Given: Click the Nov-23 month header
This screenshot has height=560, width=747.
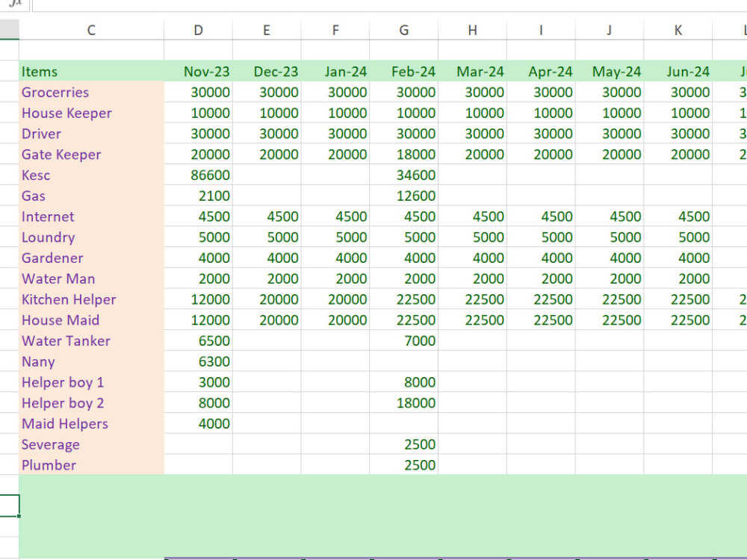Looking at the screenshot, I should (198, 72).
